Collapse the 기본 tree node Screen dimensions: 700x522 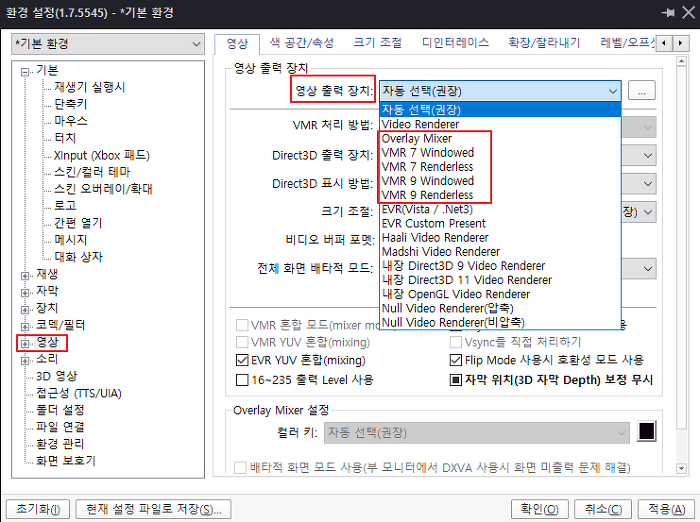[25, 71]
